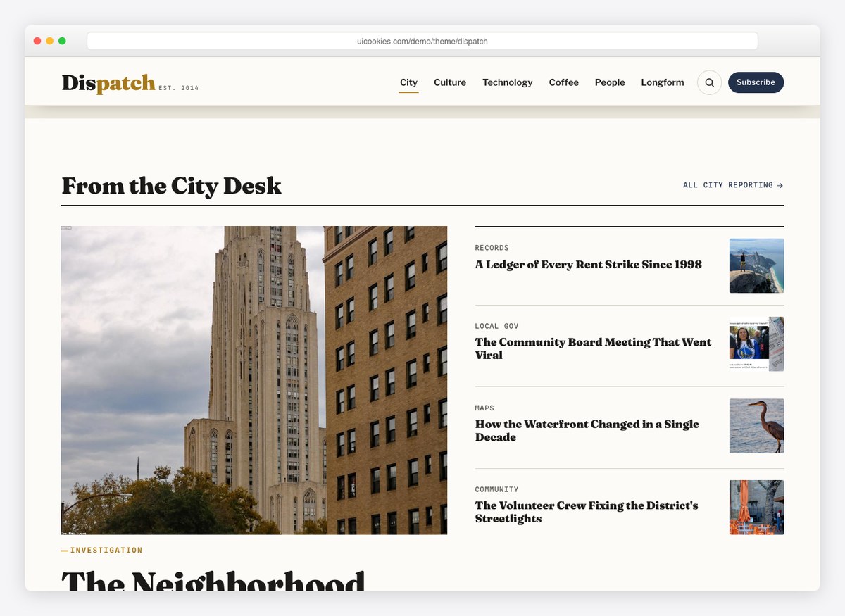Click the red close window dot

37,41
